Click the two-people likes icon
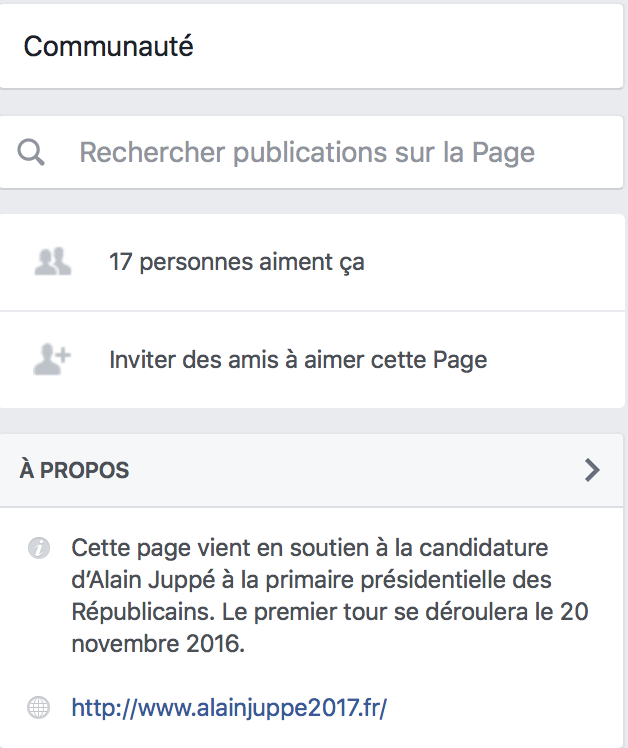Image resolution: width=628 pixels, height=748 pixels. coord(52,261)
